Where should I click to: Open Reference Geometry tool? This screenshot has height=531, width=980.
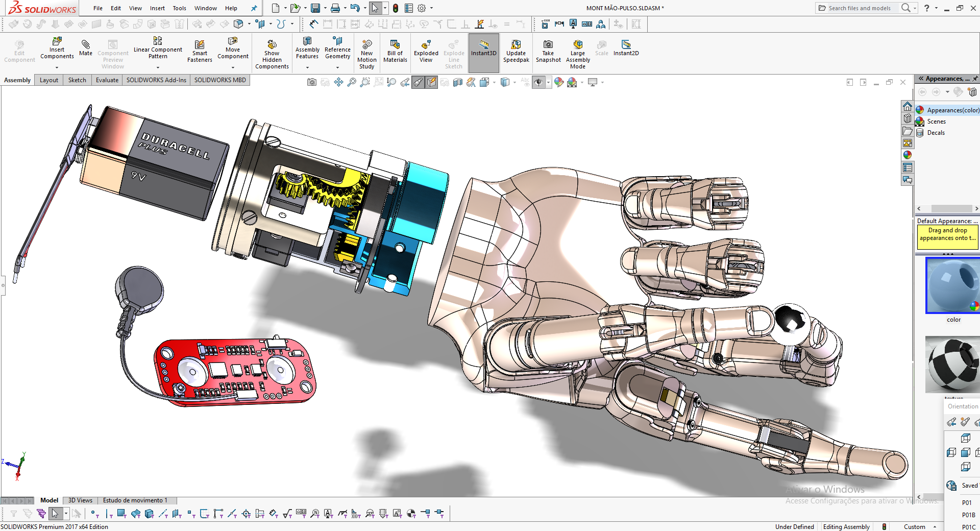click(337, 51)
